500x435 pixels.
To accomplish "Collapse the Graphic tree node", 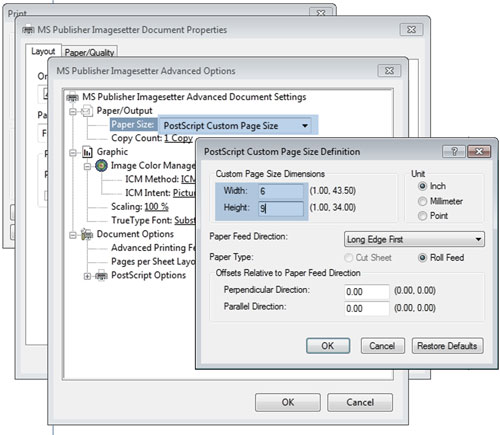I will pyautogui.click(x=73, y=153).
